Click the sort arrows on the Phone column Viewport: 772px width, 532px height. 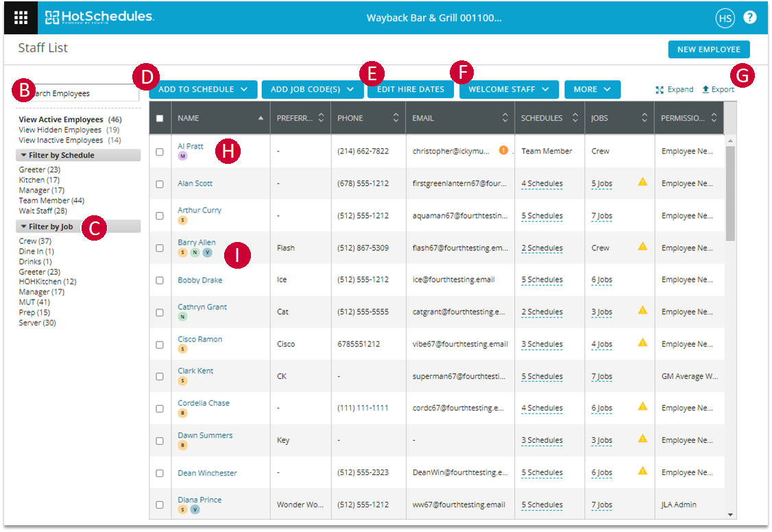[396, 118]
